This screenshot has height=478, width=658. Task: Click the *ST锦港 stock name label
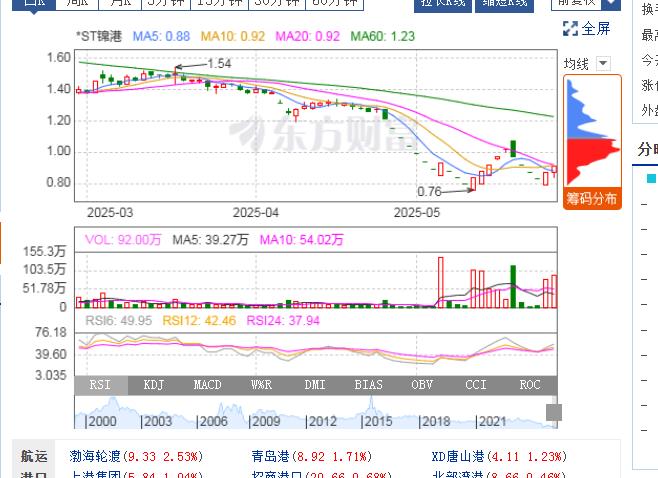point(99,36)
